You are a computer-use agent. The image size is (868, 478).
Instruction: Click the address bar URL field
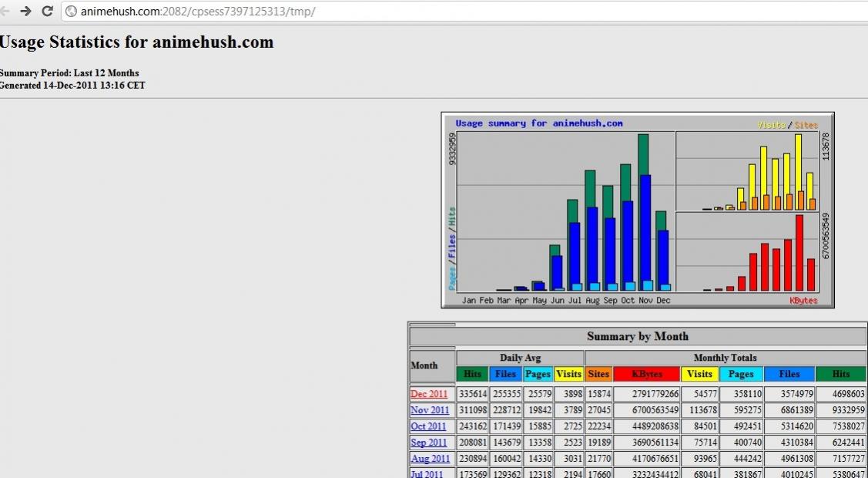[465, 11]
